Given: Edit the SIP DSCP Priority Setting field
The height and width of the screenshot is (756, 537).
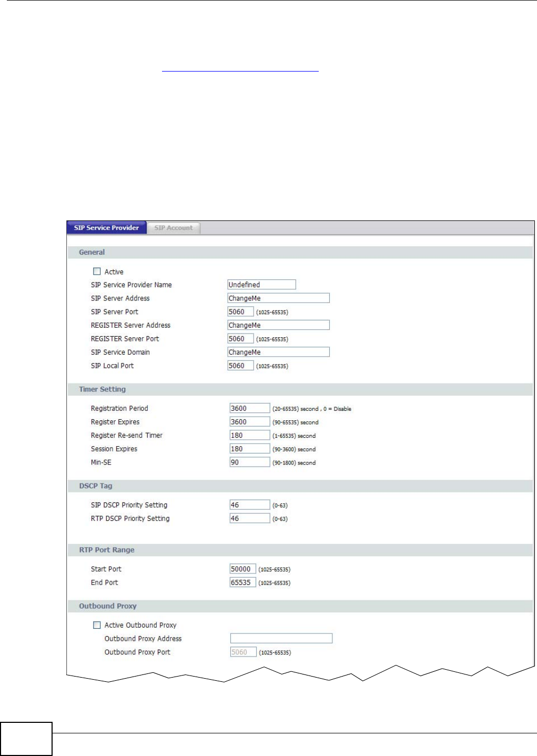Looking at the screenshot, I should (250, 505).
